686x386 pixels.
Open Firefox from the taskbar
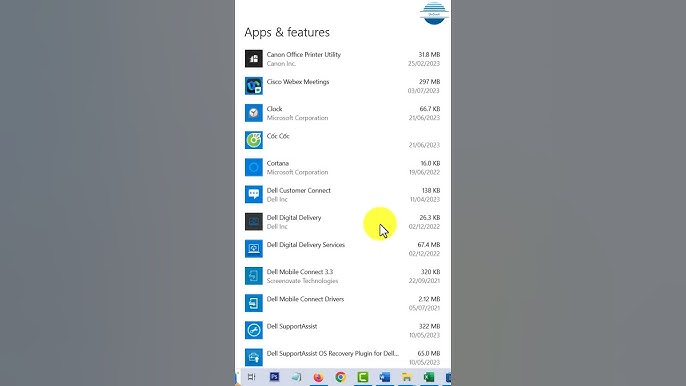click(318, 377)
